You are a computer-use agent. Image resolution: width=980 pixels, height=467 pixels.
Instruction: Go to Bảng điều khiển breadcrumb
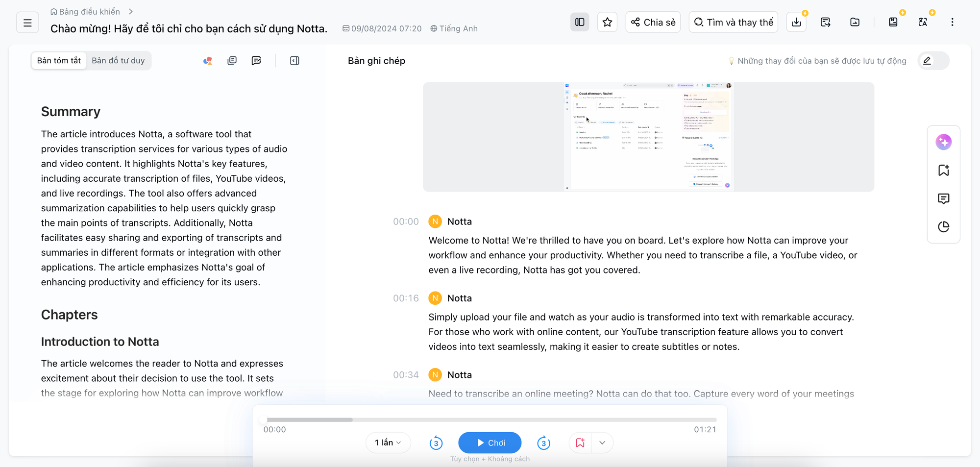pyautogui.click(x=85, y=12)
